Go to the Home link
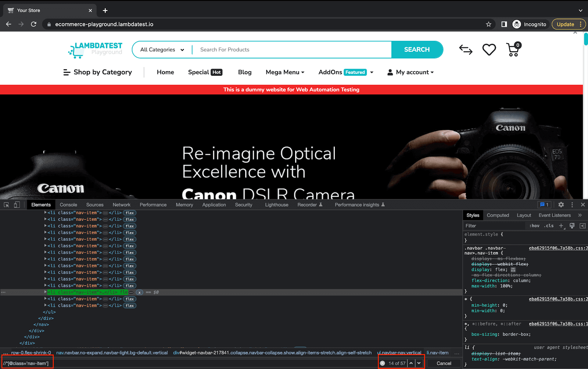This screenshot has height=369, width=588. click(x=165, y=72)
